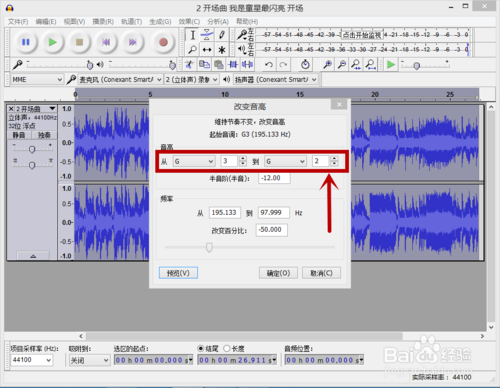
Task: Click the track gain slider knob
Action: coord(32,149)
